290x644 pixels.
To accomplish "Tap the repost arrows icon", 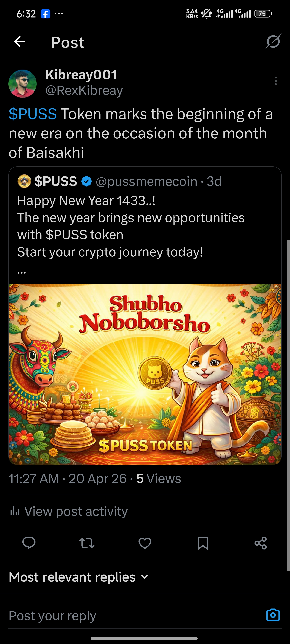I will point(87,543).
